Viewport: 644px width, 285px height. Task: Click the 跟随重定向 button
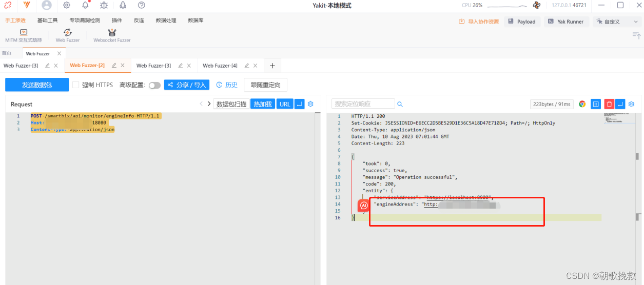tap(266, 85)
